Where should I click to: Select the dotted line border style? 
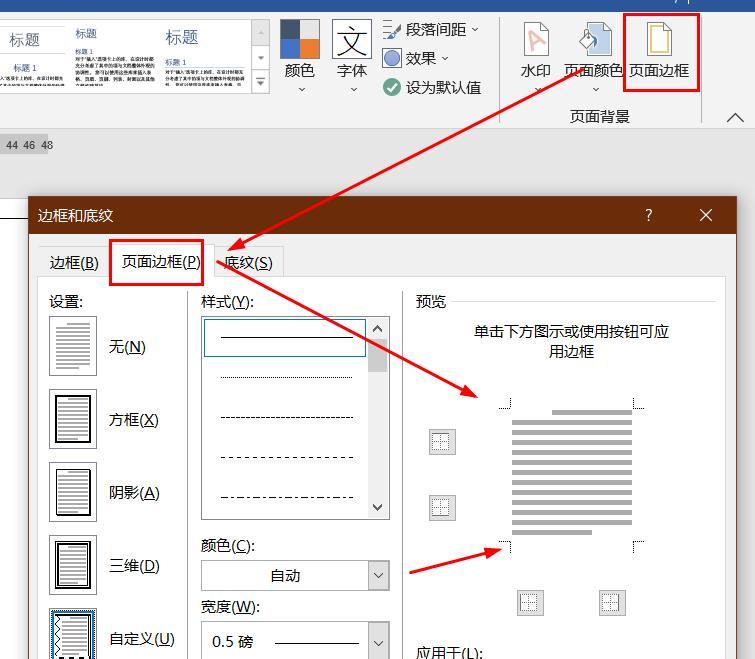(285, 377)
